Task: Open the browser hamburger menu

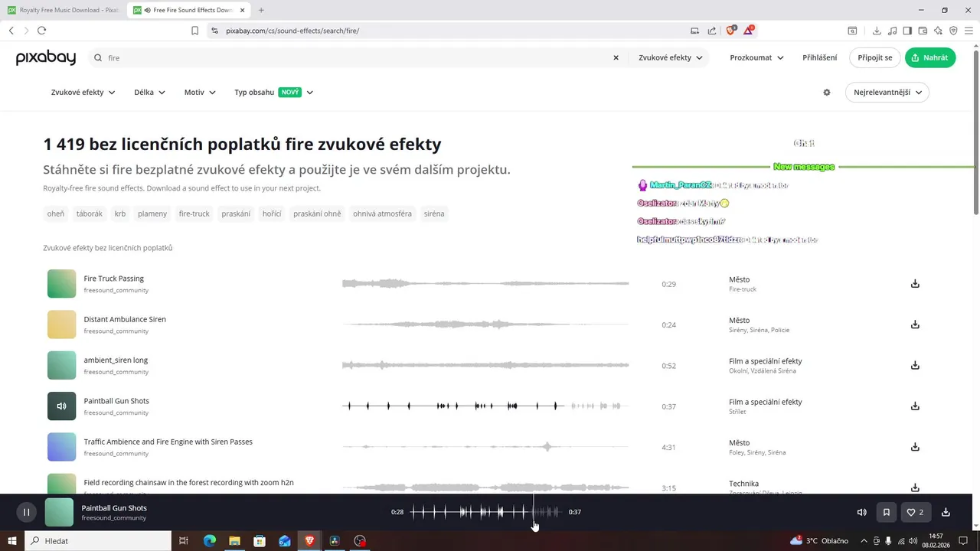Action: pos(969,31)
